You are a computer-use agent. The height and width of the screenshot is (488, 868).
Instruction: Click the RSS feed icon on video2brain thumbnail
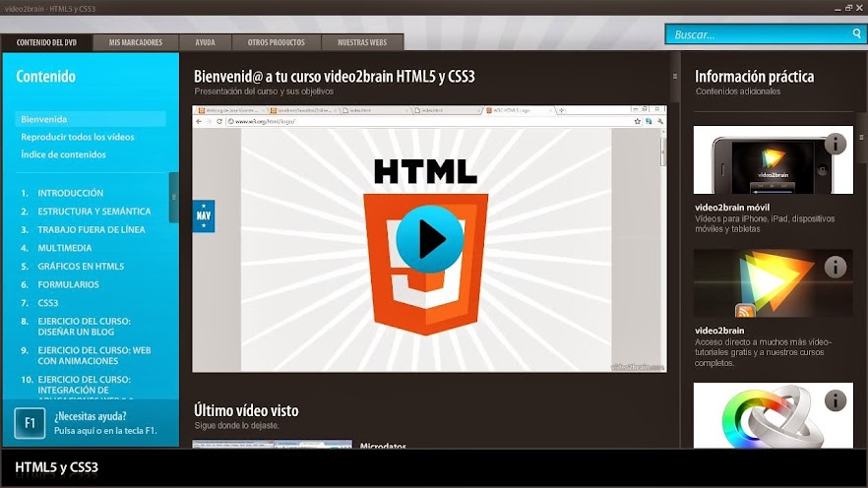[745, 311]
